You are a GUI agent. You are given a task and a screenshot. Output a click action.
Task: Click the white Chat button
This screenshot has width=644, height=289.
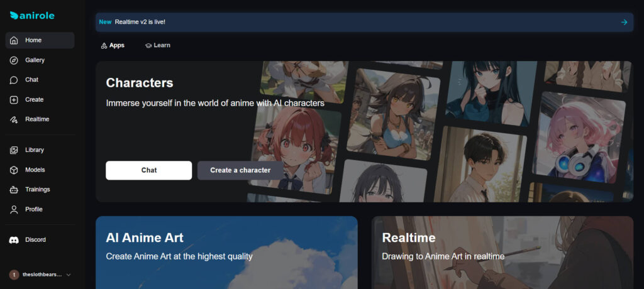[148, 170]
